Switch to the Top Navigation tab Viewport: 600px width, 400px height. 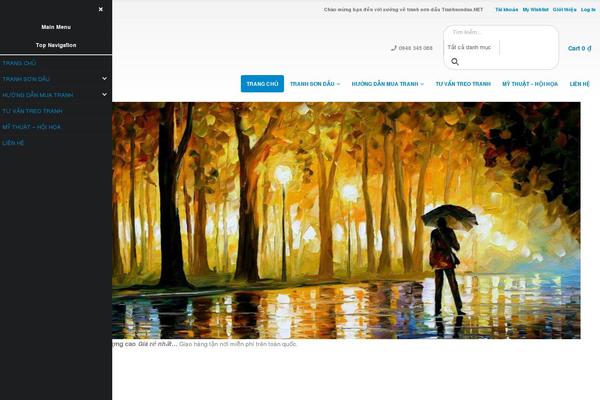pyautogui.click(x=56, y=45)
